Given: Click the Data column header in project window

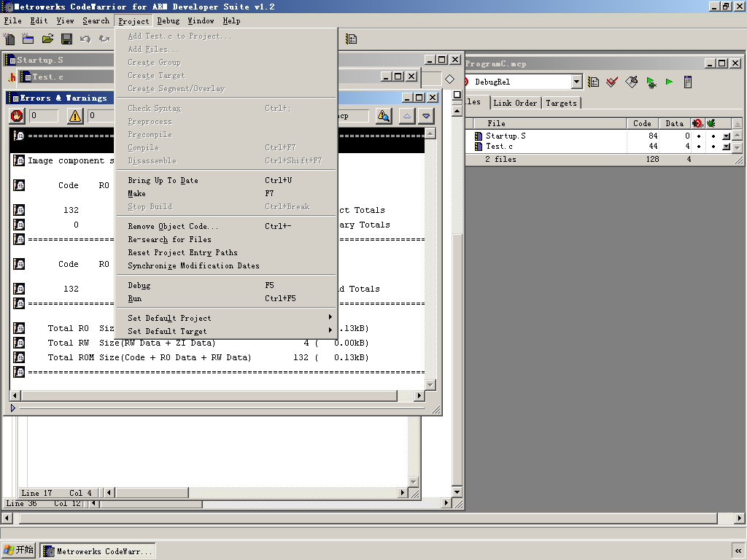Looking at the screenshot, I should tap(675, 124).
